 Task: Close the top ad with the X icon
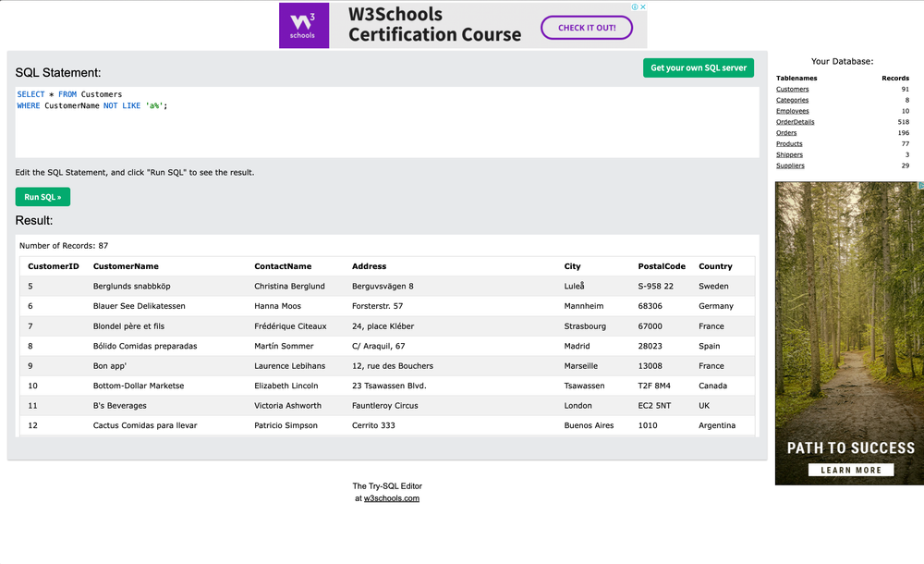pos(643,7)
